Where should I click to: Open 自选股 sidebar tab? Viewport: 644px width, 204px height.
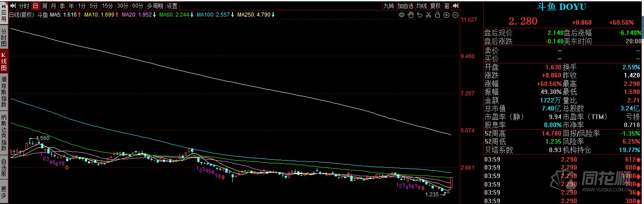pos(4,168)
